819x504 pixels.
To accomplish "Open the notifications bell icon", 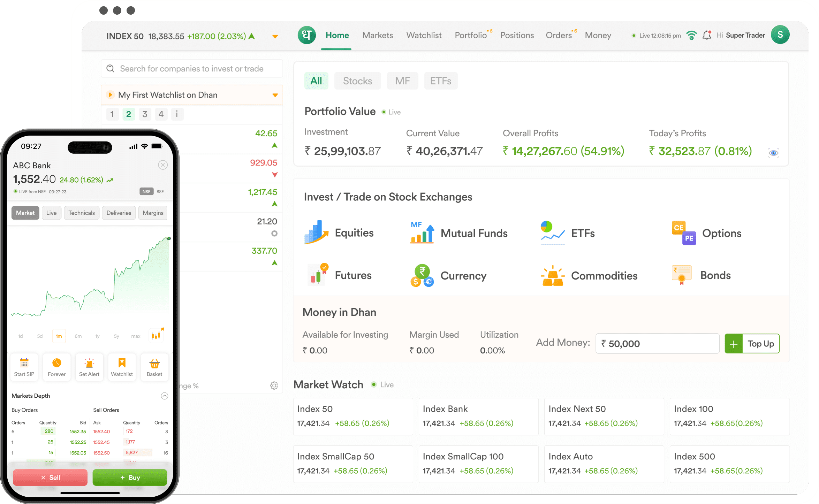I will pos(707,35).
